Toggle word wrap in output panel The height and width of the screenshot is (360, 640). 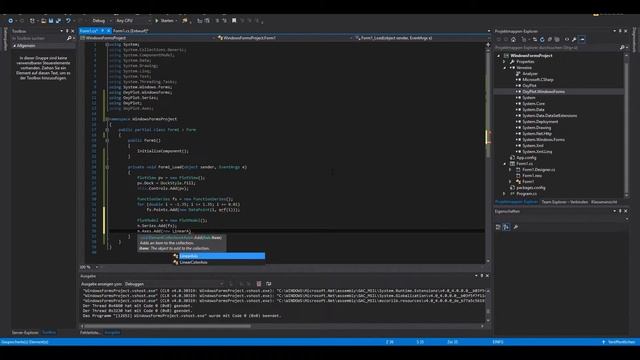269,284
